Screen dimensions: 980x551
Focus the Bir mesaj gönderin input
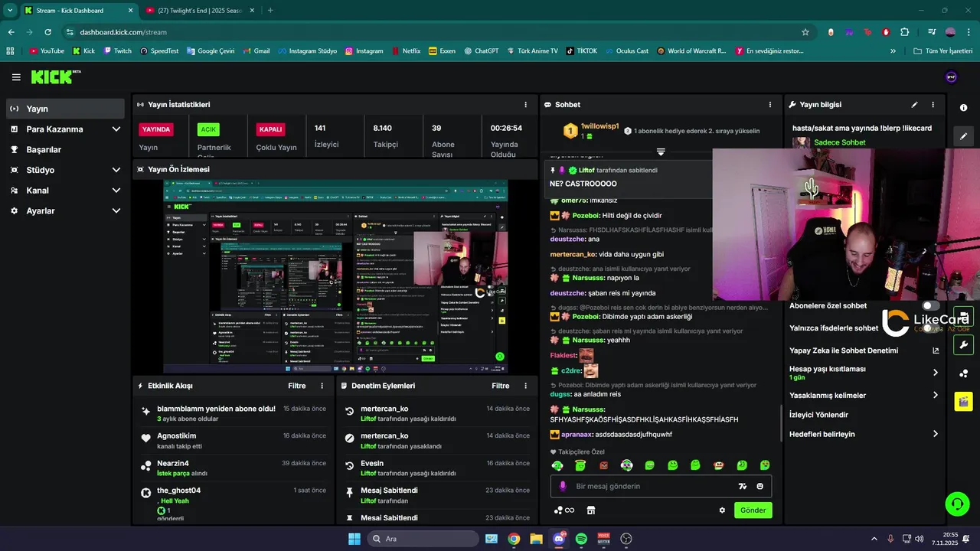(661, 486)
